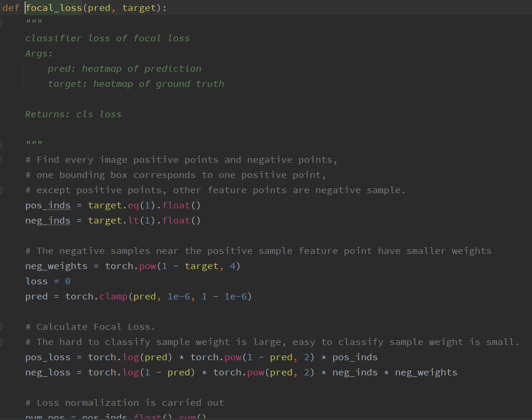The width and height of the screenshot is (532, 420).
Task: Fold the comment block starting at 'Find every image'
Action: coord(1,160)
